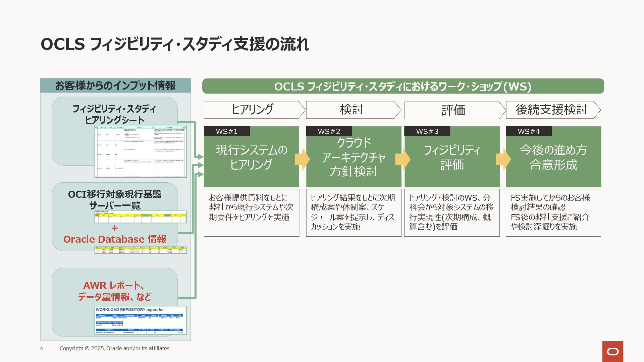Viewport: 644px width, 362px height.
Task: Click the description text under WS#4
Action: point(550,212)
